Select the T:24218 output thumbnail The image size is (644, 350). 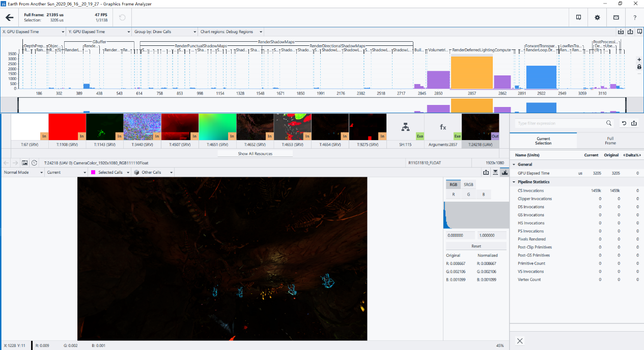point(480,126)
